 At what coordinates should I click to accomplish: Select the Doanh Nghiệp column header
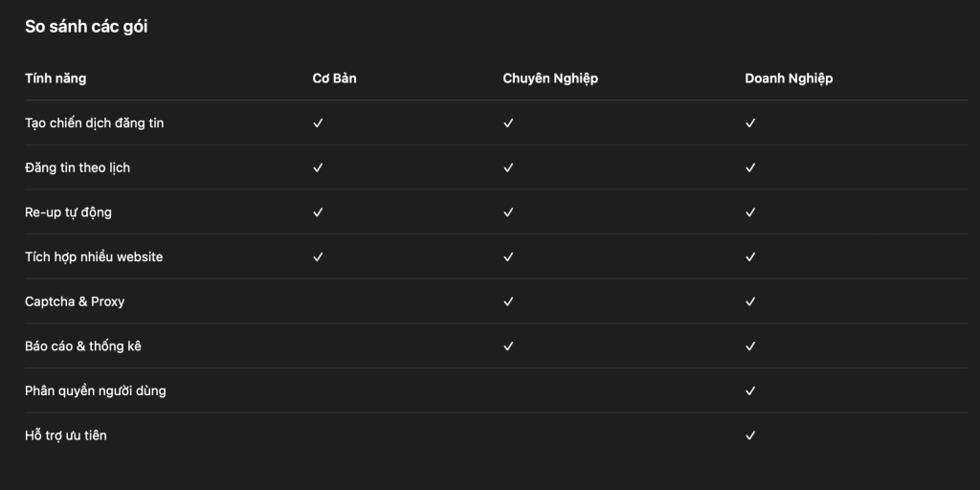point(789,78)
